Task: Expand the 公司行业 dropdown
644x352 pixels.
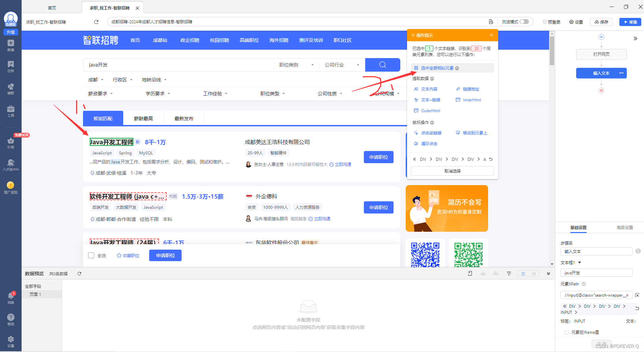Action: click(342, 65)
